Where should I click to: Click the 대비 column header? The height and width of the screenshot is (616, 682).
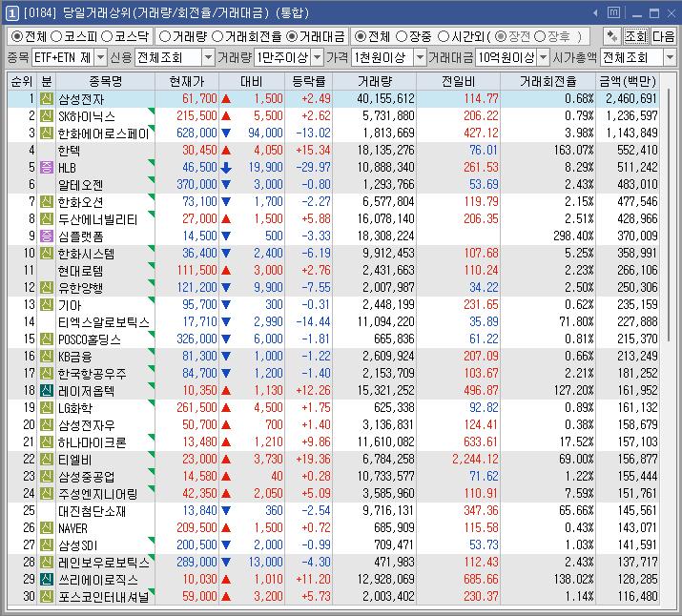(252, 81)
